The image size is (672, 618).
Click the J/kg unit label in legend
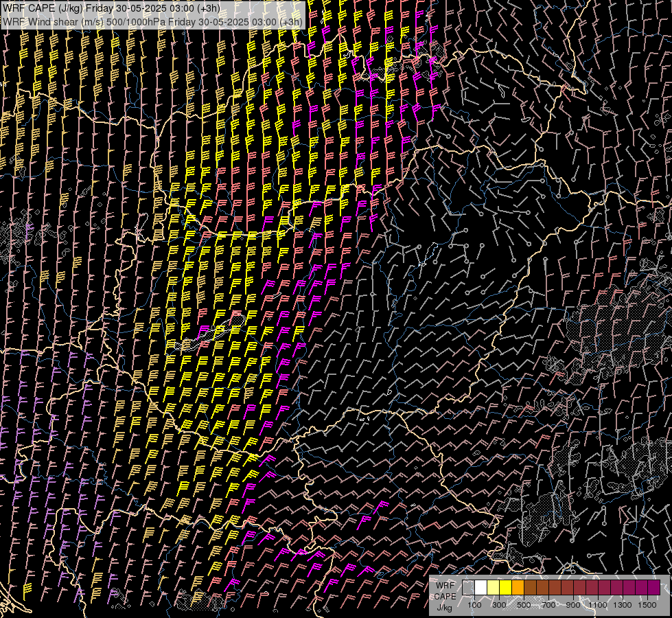pos(444,607)
